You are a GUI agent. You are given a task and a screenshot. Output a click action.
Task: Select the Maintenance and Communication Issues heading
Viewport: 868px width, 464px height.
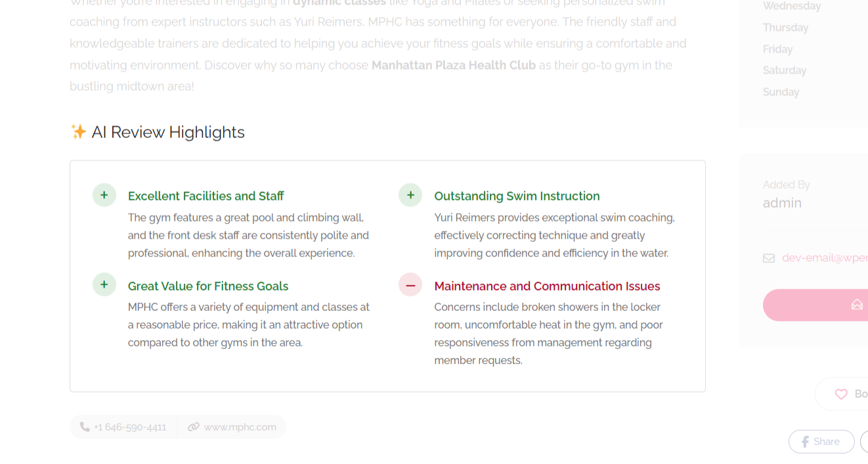[x=547, y=286]
